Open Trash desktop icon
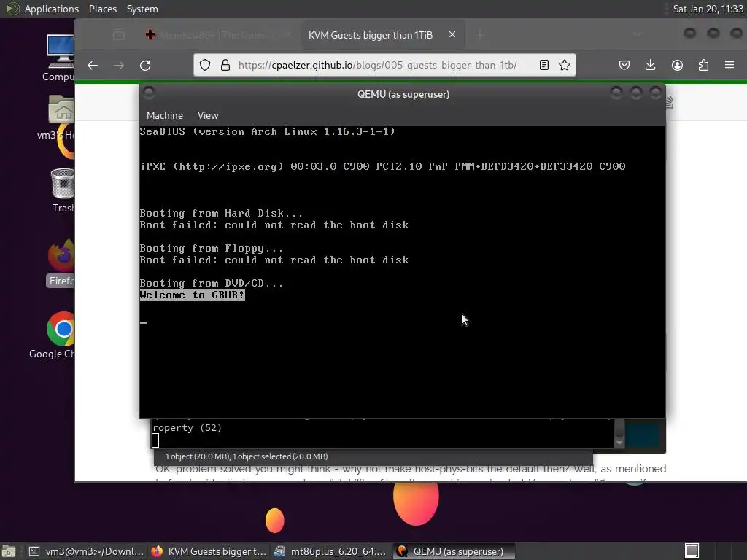The image size is (747, 560). coord(63,190)
